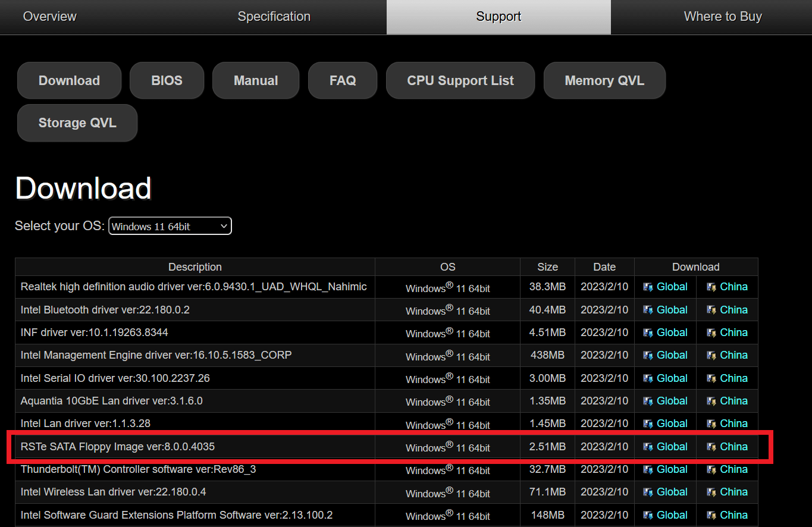This screenshot has width=812, height=527.
Task: Click China link for Aquantia 10GbE Lan driver
Action: pos(733,401)
